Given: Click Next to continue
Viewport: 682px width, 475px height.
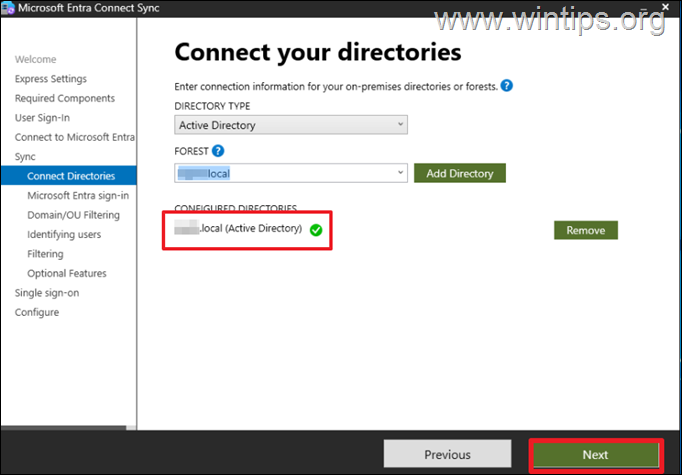Looking at the screenshot, I should [595, 455].
